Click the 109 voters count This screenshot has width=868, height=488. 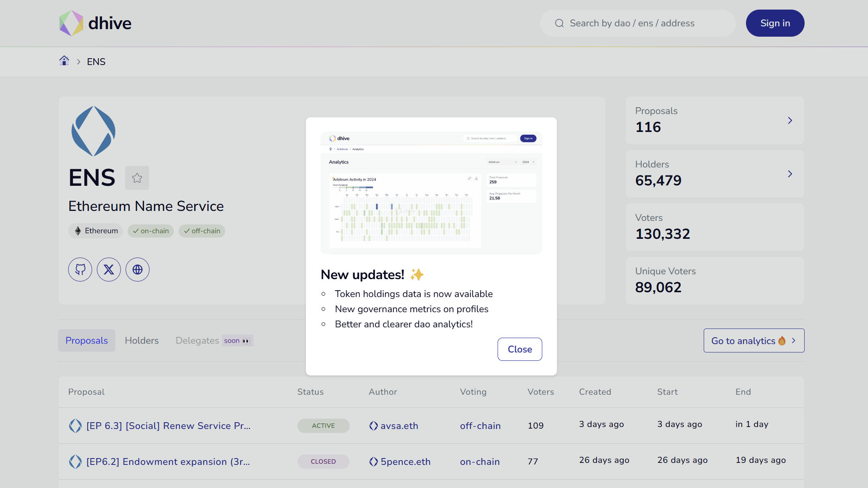click(535, 426)
